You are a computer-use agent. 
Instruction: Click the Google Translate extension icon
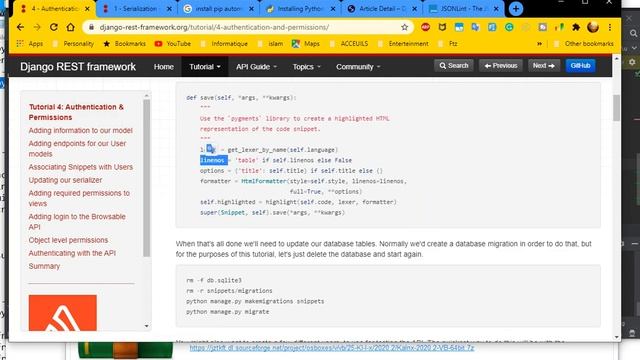[476, 27]
